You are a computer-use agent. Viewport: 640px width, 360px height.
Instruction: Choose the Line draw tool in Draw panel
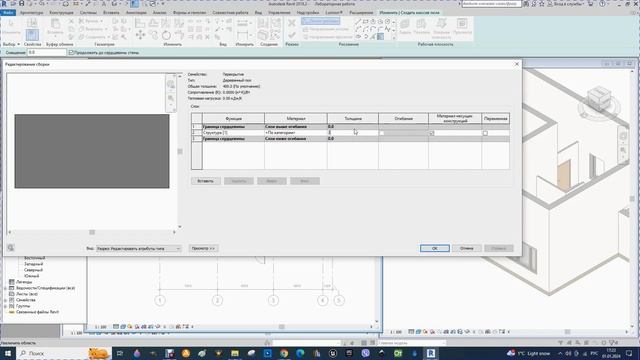(x=358, y=21)
